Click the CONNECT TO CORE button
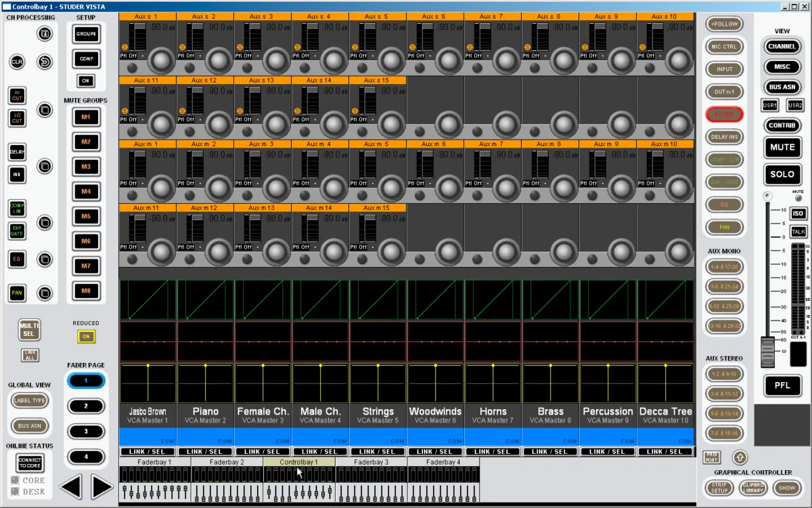Image resolution: width=812 pixels, height=508 pixels. pos(30,463)
